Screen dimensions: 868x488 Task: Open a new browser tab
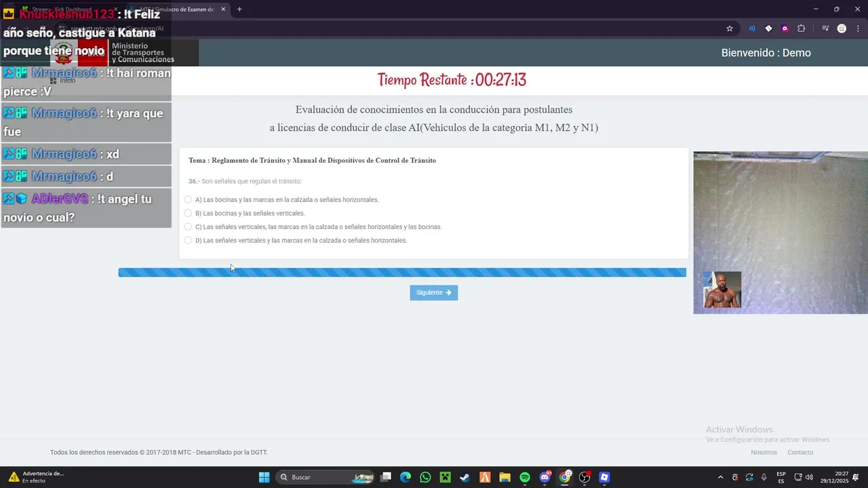239,9
